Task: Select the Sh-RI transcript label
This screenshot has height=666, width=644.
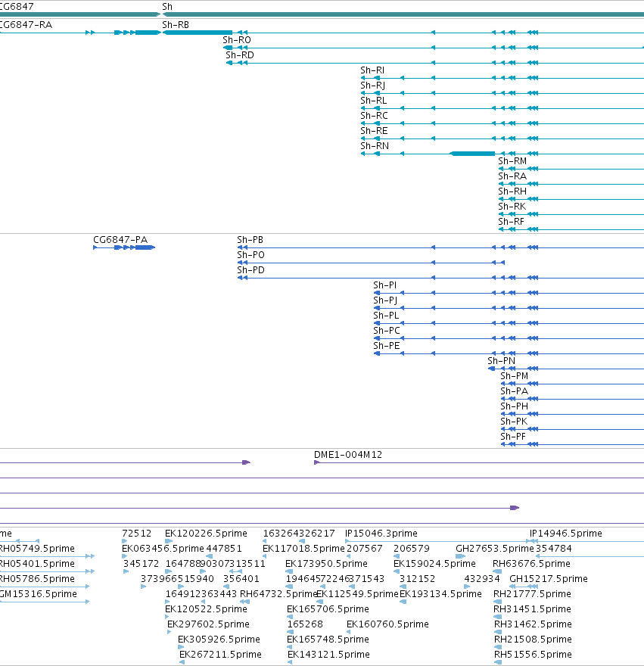Action: (372, 70)
